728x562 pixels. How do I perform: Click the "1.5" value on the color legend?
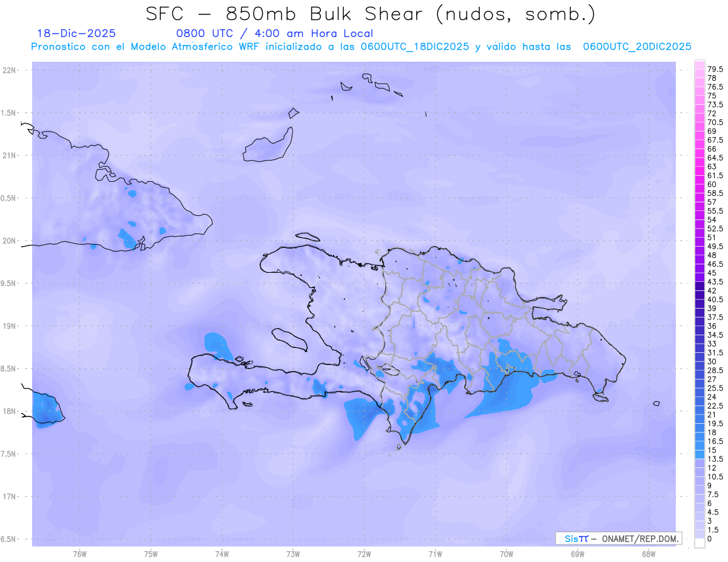click(713, 530)
